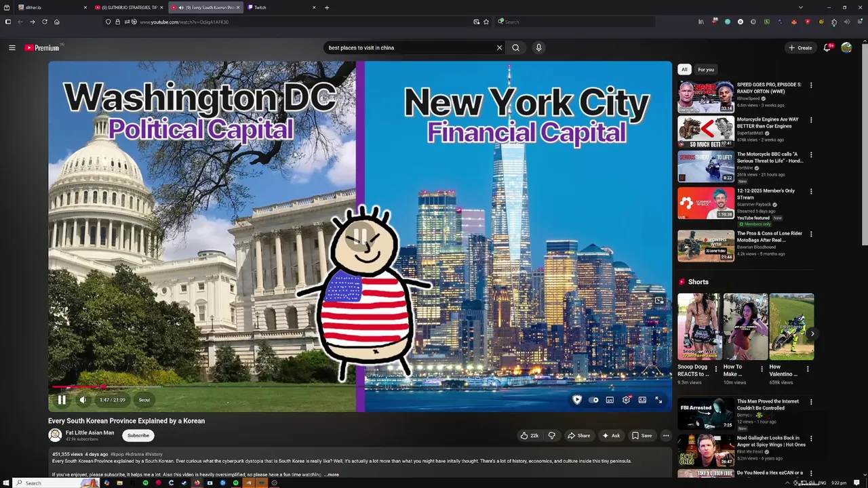Open the Windows Start menu
The image size is (868, 488).
coord(7,483)
